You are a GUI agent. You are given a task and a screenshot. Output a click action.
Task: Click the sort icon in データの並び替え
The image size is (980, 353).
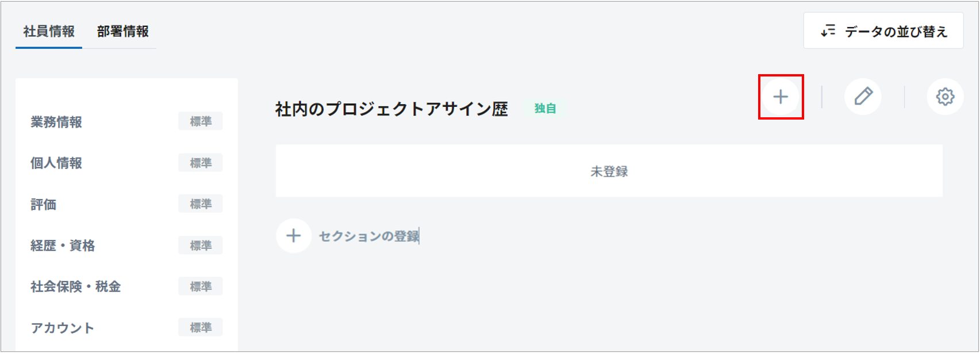[x=828, y=31]
